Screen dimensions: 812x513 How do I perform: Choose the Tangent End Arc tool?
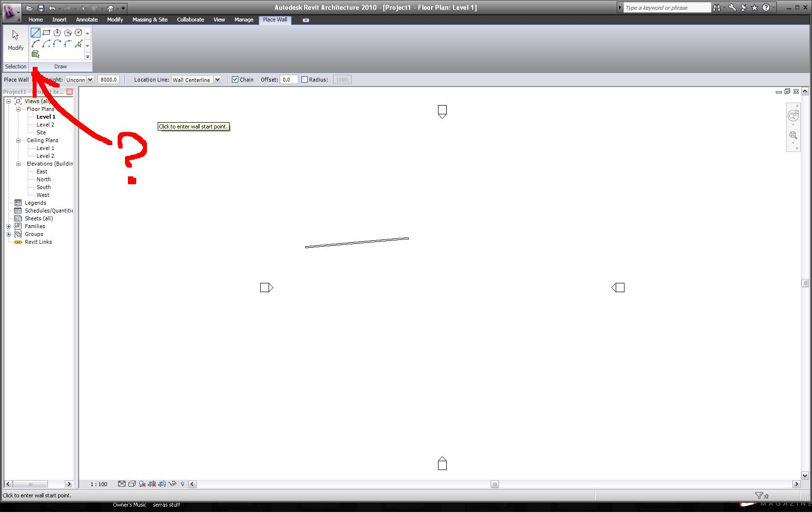click(57, 44)
